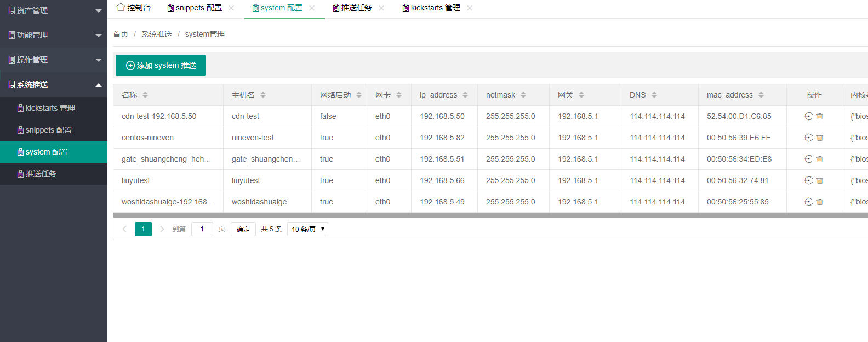Screen dimensions: 868x342
Task: Delete the cdn-test-192.168.5.50 row
Action: pos(820,116)
